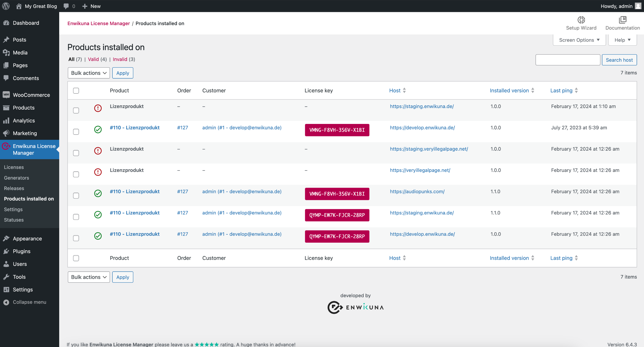Click the Analytics bar chart icon
644x347 pixels.
click(6, 120)
